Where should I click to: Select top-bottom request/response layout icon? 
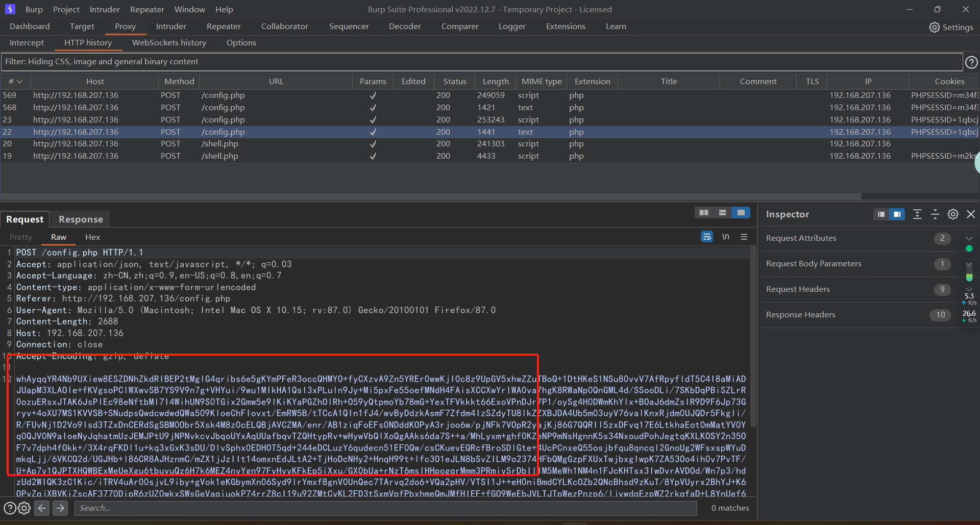click(722, 212)
